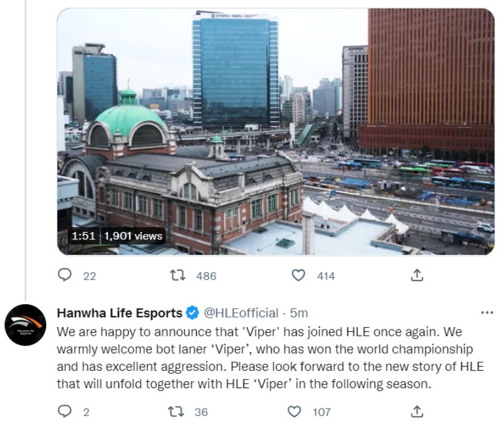
Task: Reply to the Viper announcement tweet
Action: coord(65,411)
